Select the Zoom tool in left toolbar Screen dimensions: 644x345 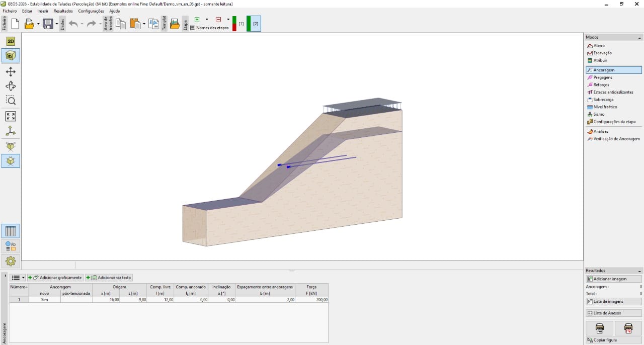[10, 100]
